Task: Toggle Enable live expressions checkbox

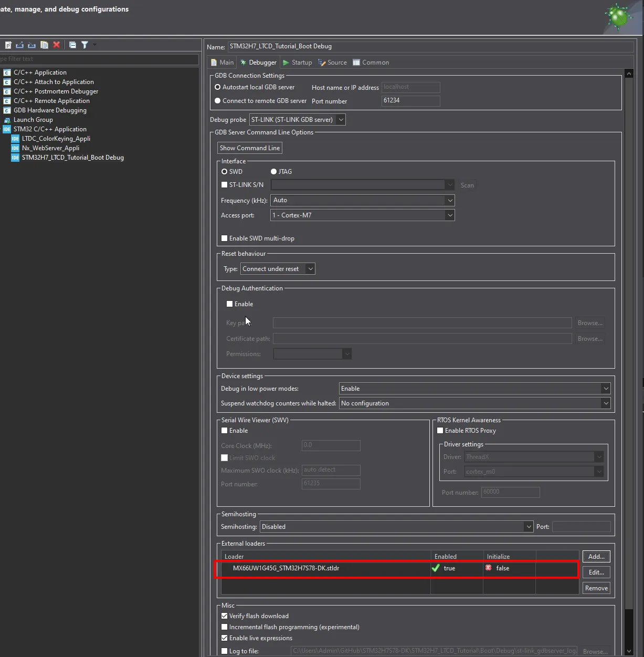Action: [224, 638]
